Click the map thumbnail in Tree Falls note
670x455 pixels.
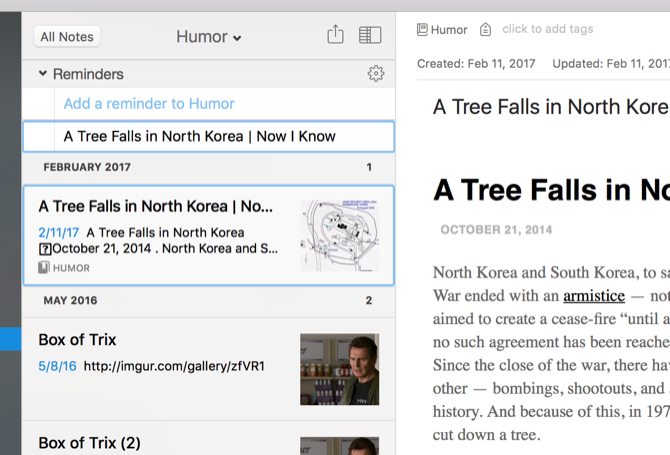pyautogui.click(x=340, y=235)
